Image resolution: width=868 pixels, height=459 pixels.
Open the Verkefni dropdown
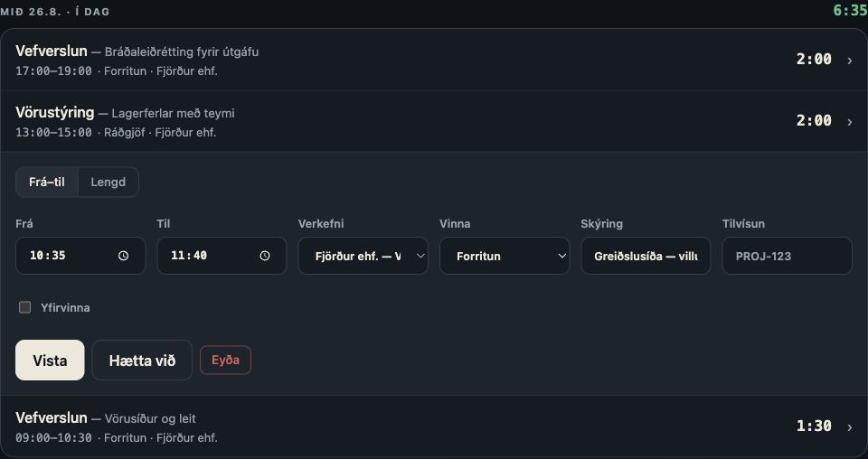click(x=363, y=256)
